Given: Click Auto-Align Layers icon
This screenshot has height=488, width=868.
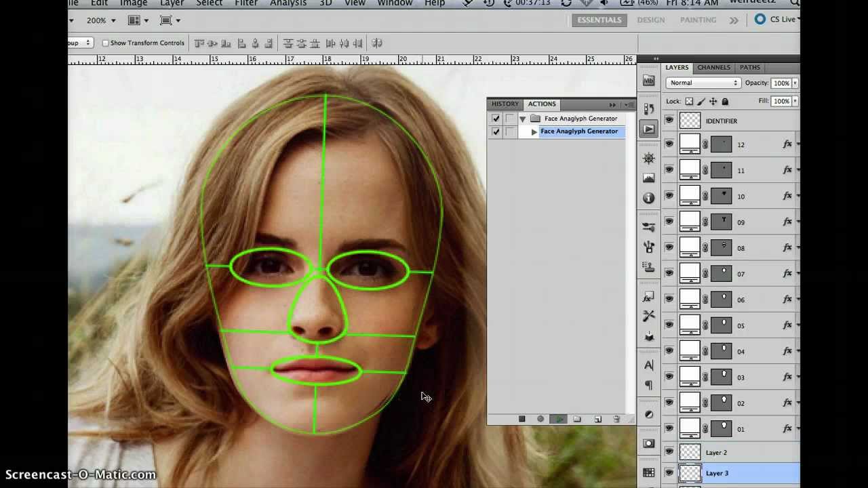Looking at the screenshot, I should [377, 43].
